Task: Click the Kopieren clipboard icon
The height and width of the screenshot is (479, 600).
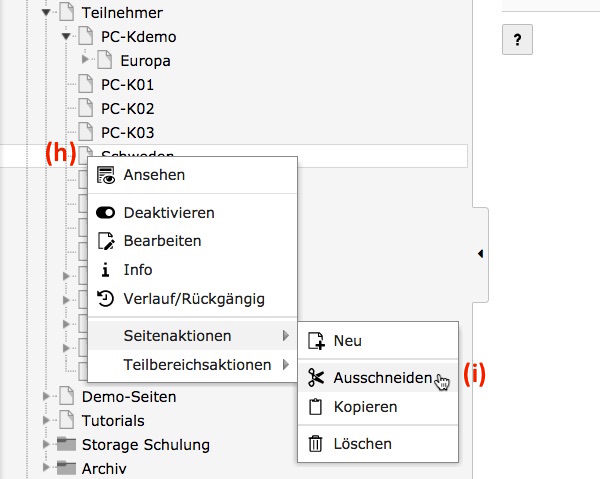Action: [x=316, y=407]
